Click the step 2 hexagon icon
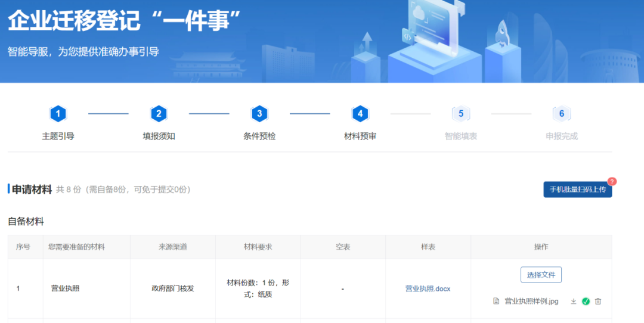The width and height of the screenshot is (644, 323). pyautogui.click(x=159, y=113)
